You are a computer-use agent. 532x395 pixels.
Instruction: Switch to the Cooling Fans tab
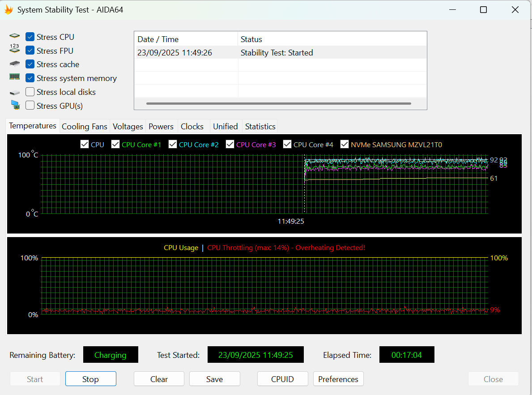85,127
